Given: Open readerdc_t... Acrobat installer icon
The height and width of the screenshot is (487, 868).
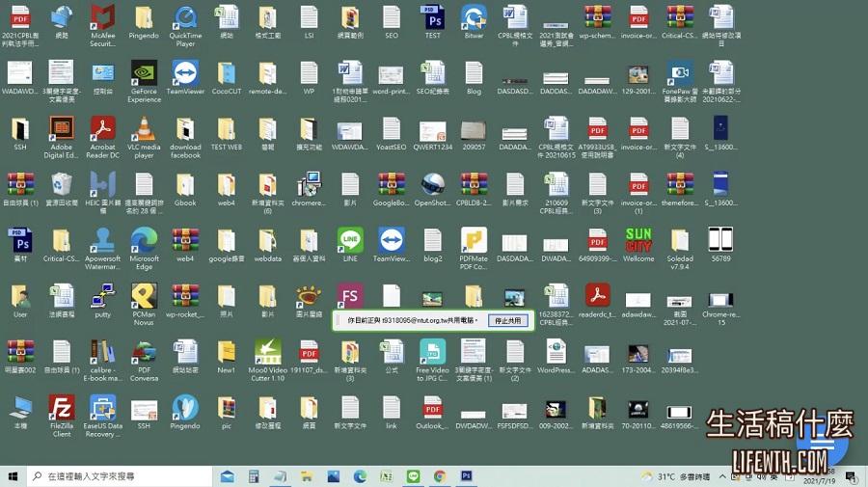Looking at the screenshot, I should (597, 301).
